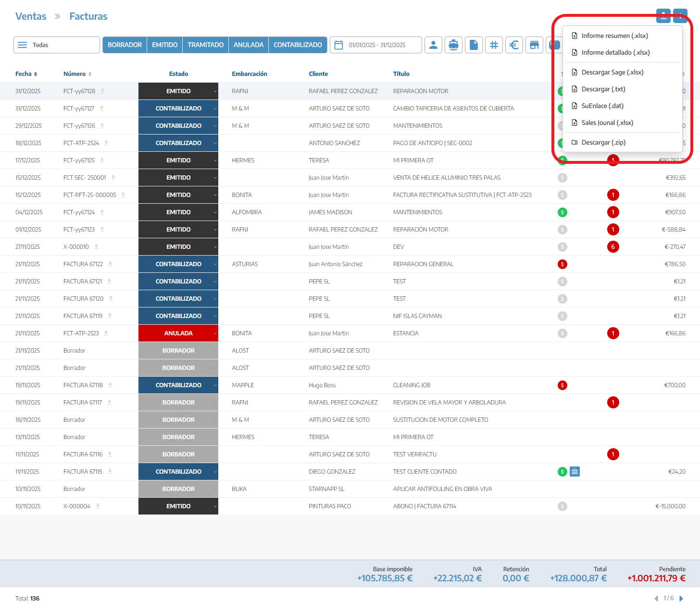Choose Informe detallado (.xlsx) export option
The height and width of the screenshot is (613, 700).
pos(622,52)
